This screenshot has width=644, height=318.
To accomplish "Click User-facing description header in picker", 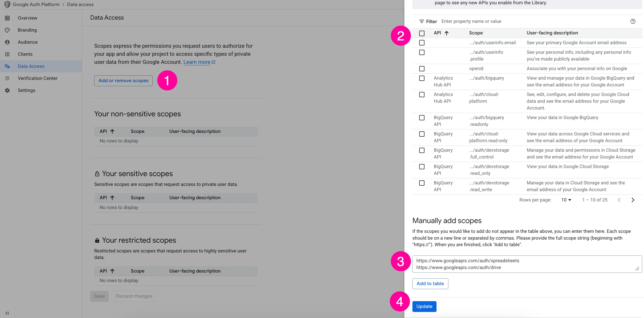I will [x=552, y=33].
